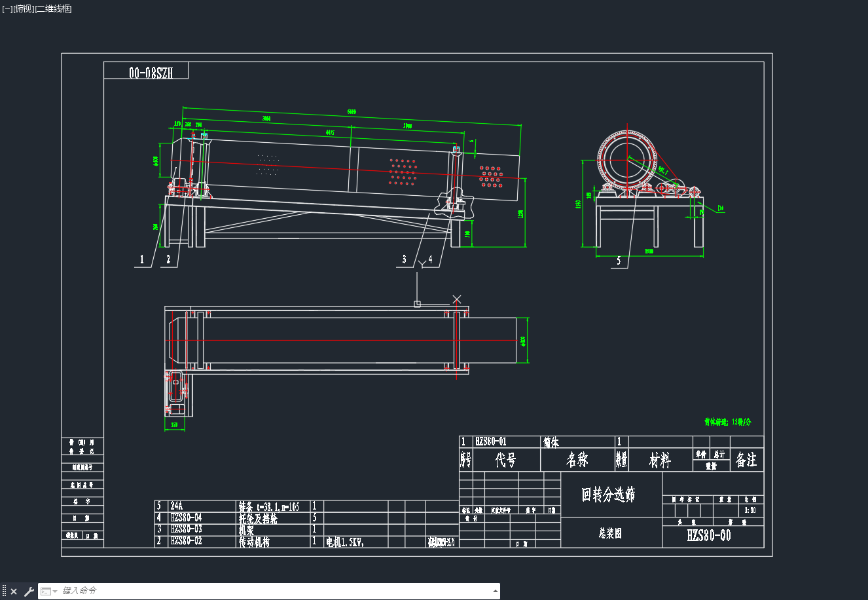Select the green note '筒体转速: 15转/分'

point(727,422)
